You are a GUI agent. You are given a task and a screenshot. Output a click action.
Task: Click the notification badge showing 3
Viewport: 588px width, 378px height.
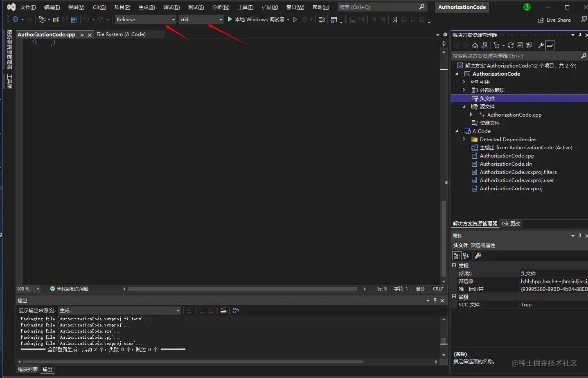click(x=527, y=7)
